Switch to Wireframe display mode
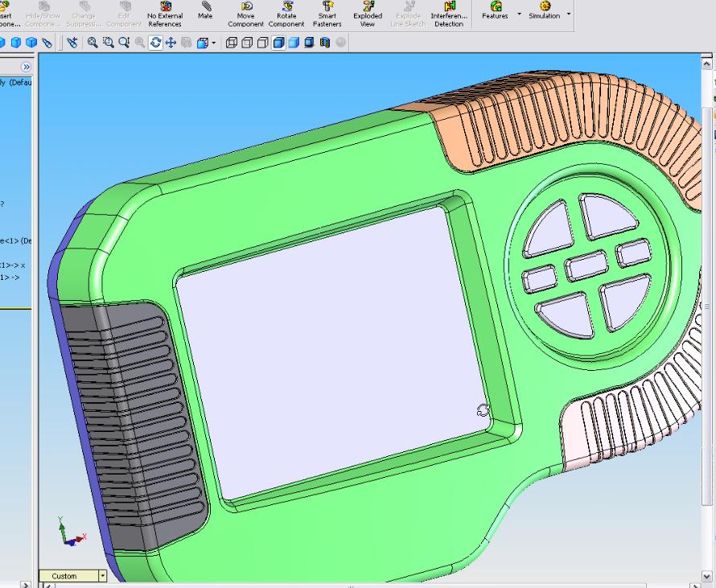 coord(232,43)
